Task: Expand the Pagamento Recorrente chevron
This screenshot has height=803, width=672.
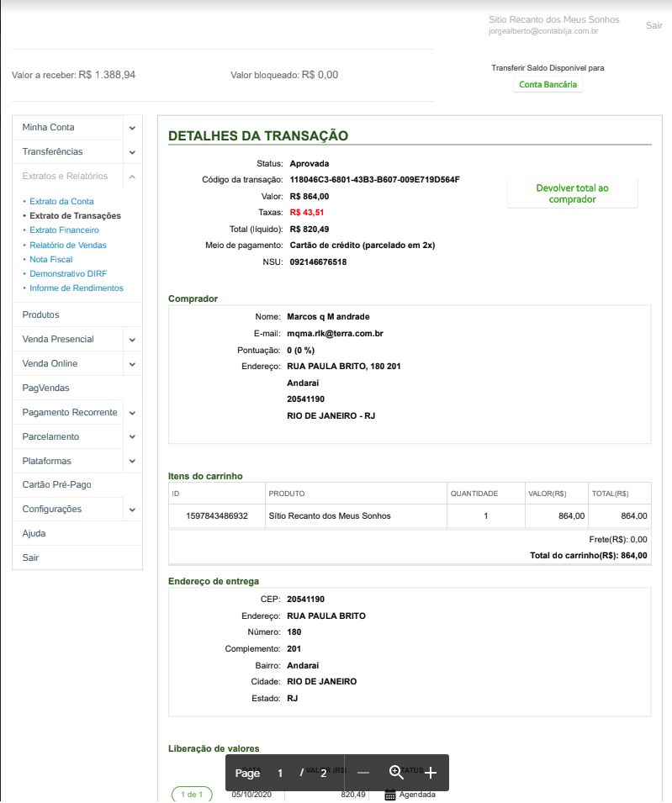Action: click(132, 413)
